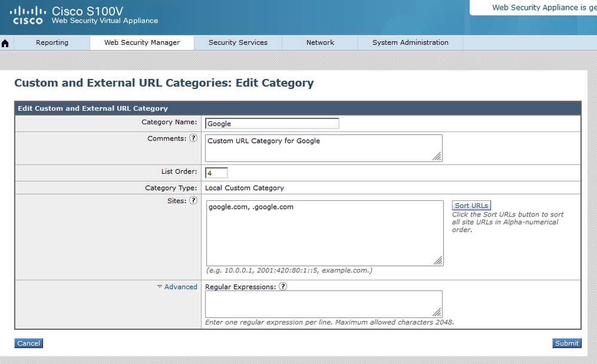
Task: Click the 'List Order:' label
Action: 179,172
